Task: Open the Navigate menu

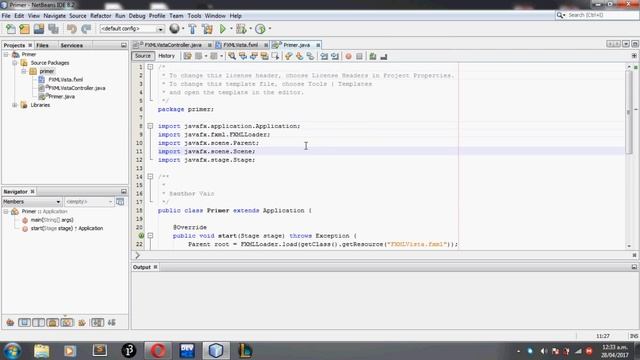Action: click(55, 16)
